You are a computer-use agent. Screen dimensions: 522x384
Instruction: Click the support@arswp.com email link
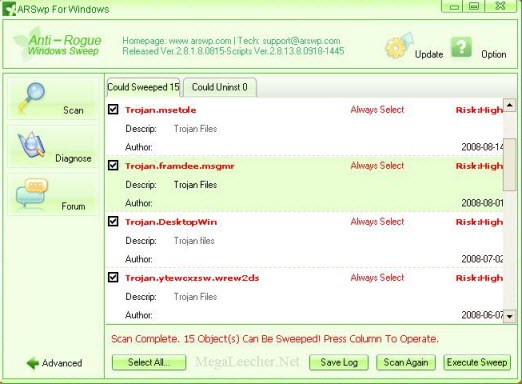click(x=301, y=41)
